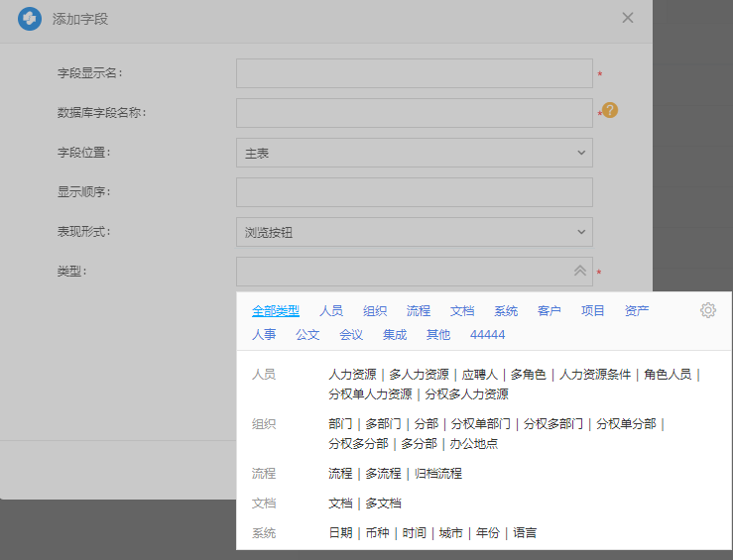The width and height of the screenshot is (733, 560).
Task: Select the 44444 category tab
Action: pos(487,335)
